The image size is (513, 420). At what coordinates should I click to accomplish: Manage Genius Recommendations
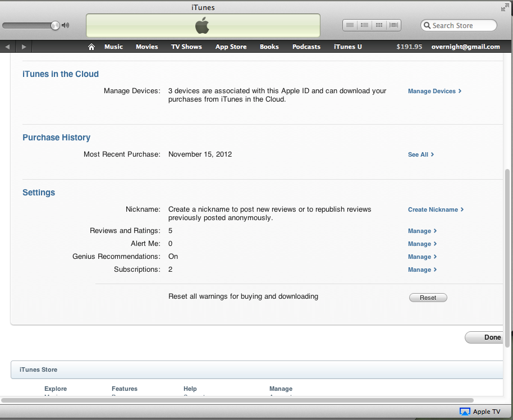pyautogui.click(x=422, y=257)
